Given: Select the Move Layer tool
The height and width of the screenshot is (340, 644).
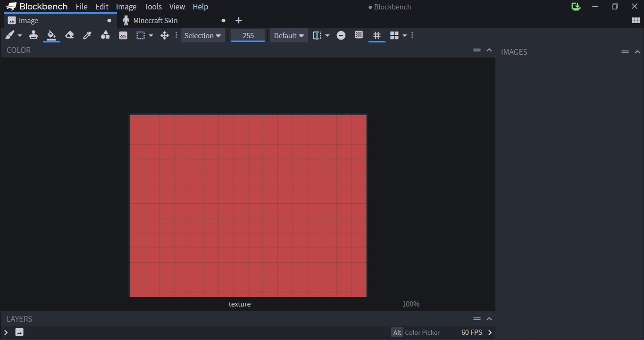Looking at the screenshot, I should [164, 35].
